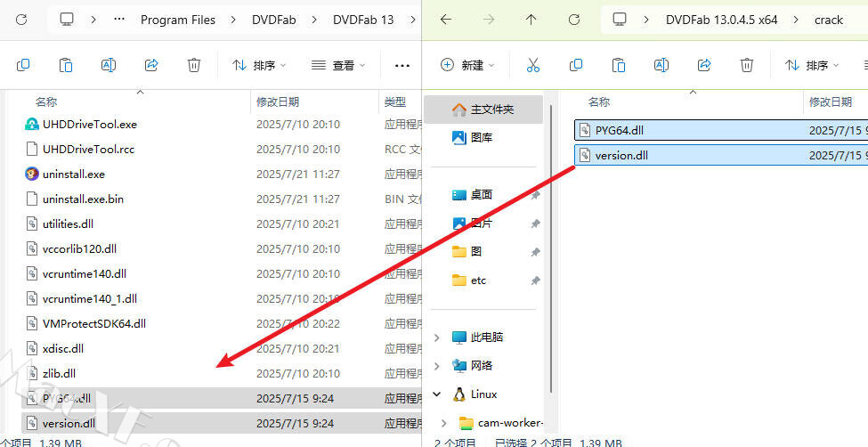Select 主文件夹 in navigation pane

(483, 110)
